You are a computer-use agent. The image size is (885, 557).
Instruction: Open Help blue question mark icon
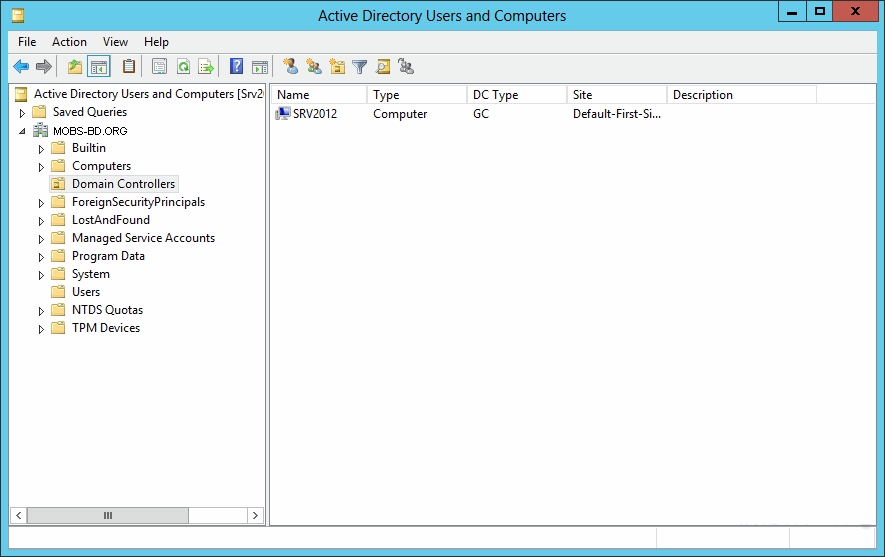coord(236,67)
